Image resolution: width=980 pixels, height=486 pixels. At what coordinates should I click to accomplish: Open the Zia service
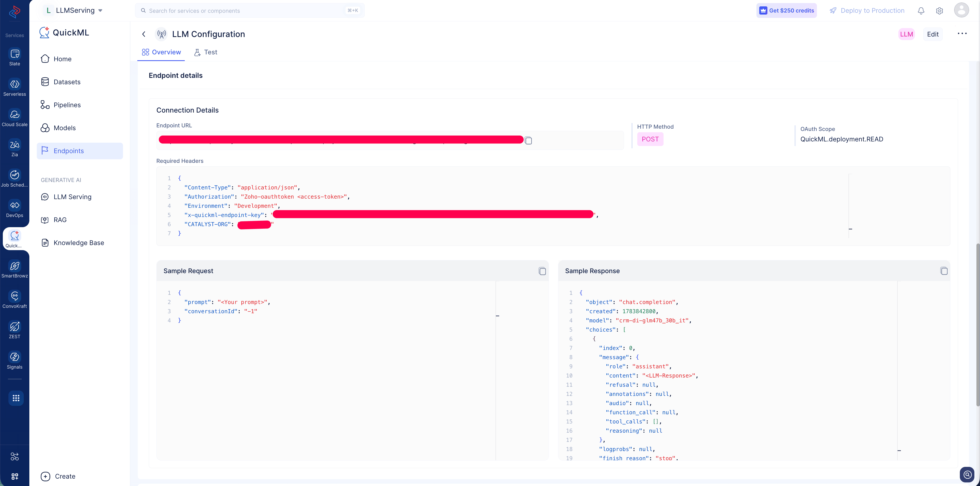(x=15, y=148)
